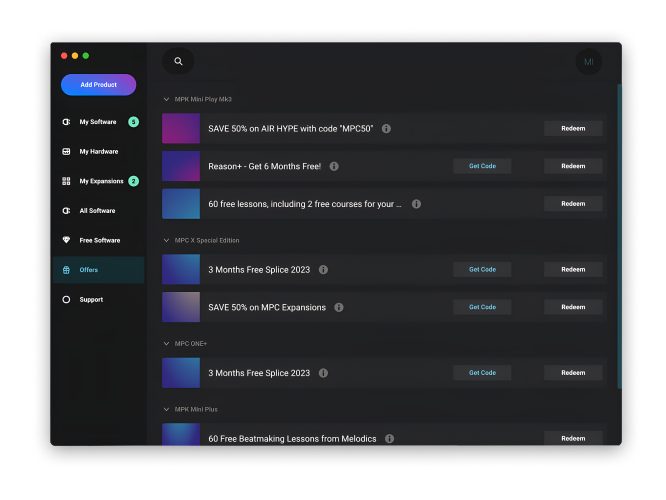The image size is (666, 500).
Task: Open My Software in the sidebar
Action: click(97, 122)
